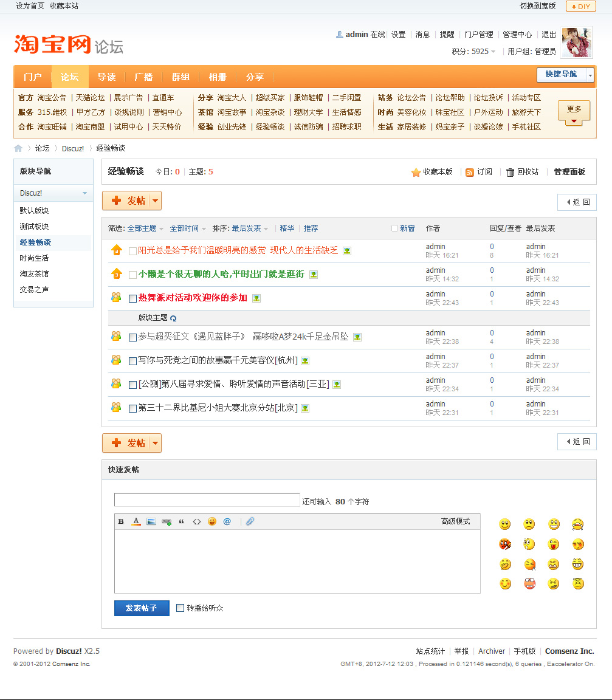Viewport: 612px width, 700px height.
Task: Click the image icon after 第三十二界比基尼 thread
Action: pyautogui.click(x=305, y=408)
